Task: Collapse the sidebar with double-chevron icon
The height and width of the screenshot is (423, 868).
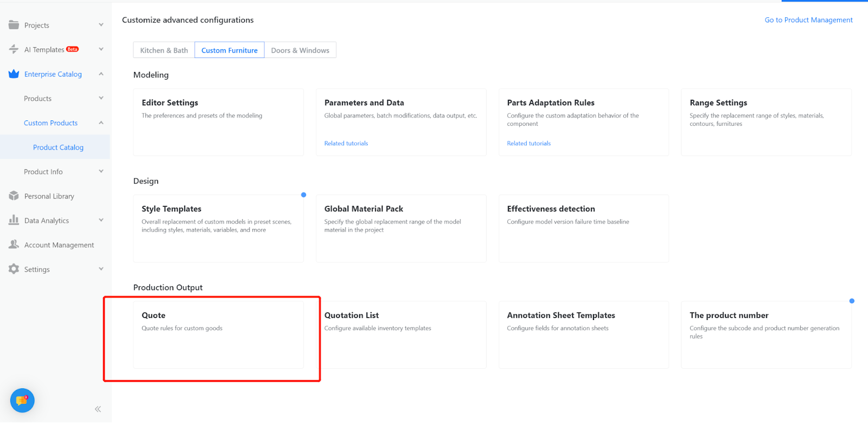Action: coord(98,409)
